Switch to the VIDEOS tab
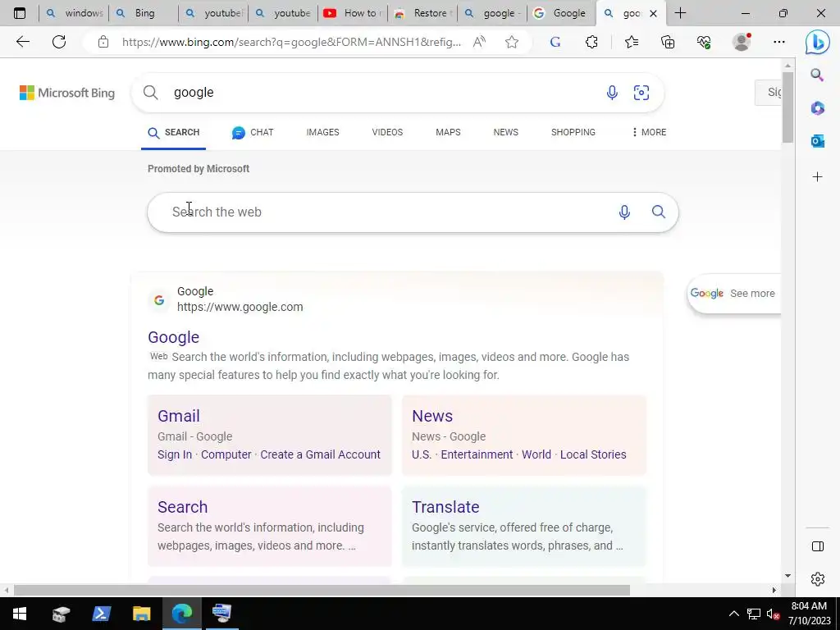This screenshot has width=840, height=630. (387, 132)
